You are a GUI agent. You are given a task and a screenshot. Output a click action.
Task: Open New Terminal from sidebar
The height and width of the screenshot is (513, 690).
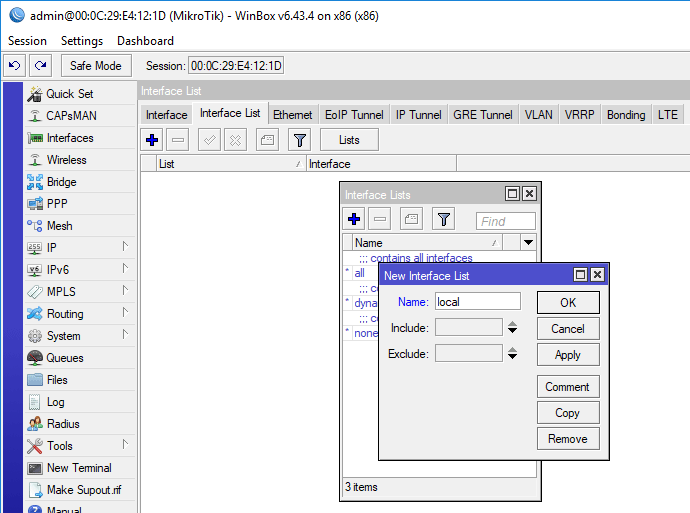[x=80, y=468]
